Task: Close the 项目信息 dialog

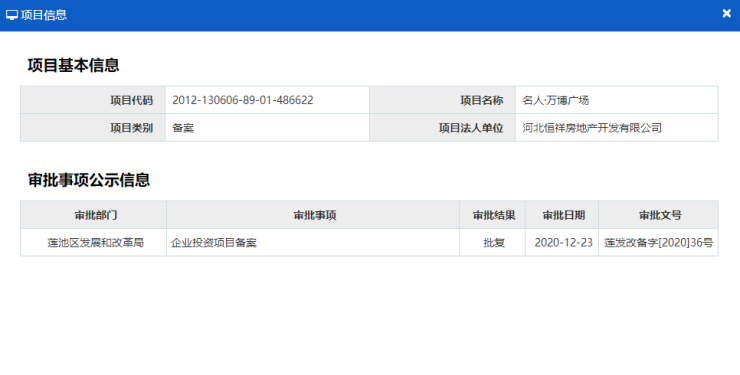Action: 726,14
